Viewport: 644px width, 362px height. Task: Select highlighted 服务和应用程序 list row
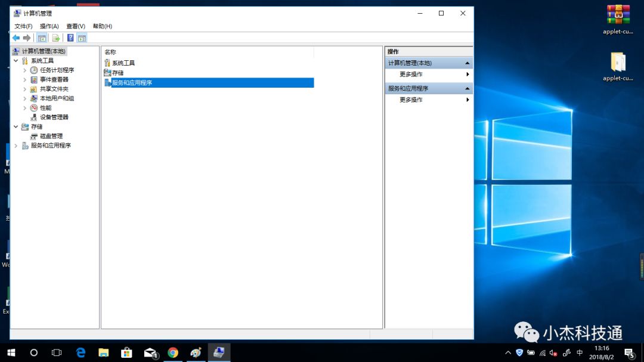[209, 82]
